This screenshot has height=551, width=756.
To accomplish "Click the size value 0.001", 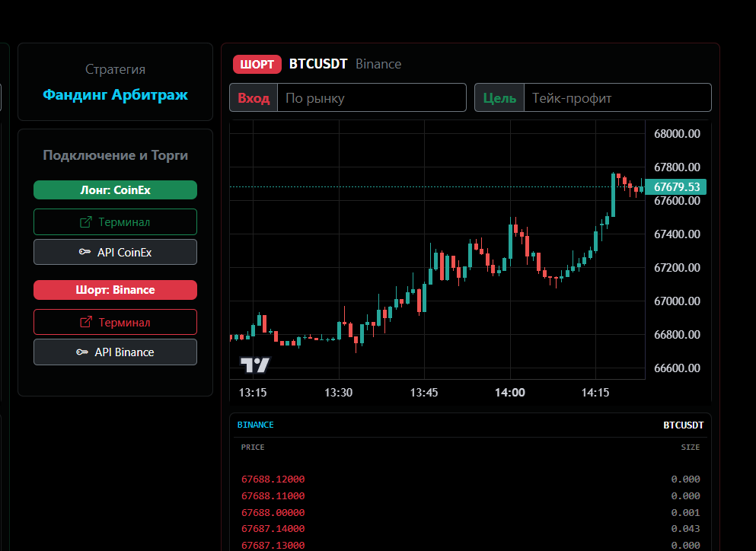I will point(686,512).
